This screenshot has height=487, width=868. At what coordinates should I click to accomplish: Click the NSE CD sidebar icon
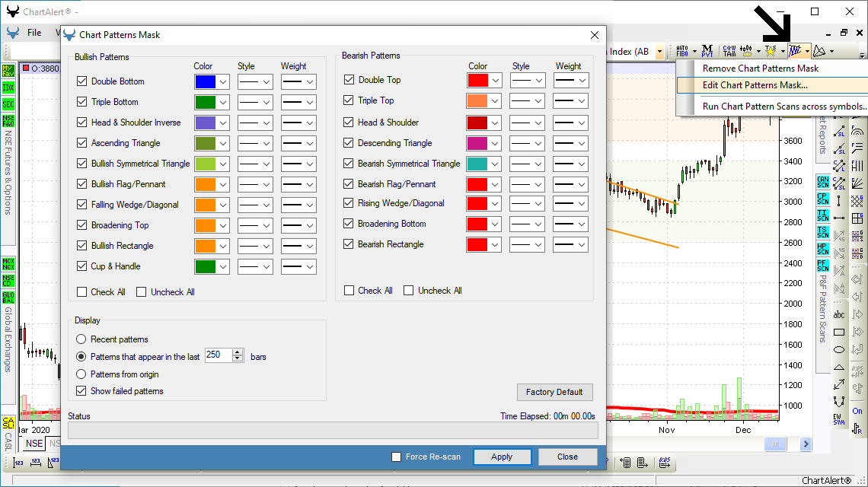(x=8, y=281)
